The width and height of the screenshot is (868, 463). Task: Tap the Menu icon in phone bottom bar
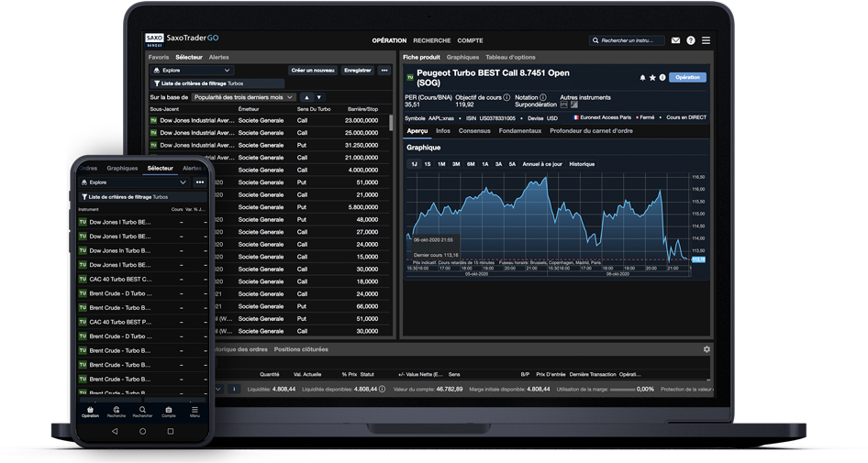click(x=195, y=410)
